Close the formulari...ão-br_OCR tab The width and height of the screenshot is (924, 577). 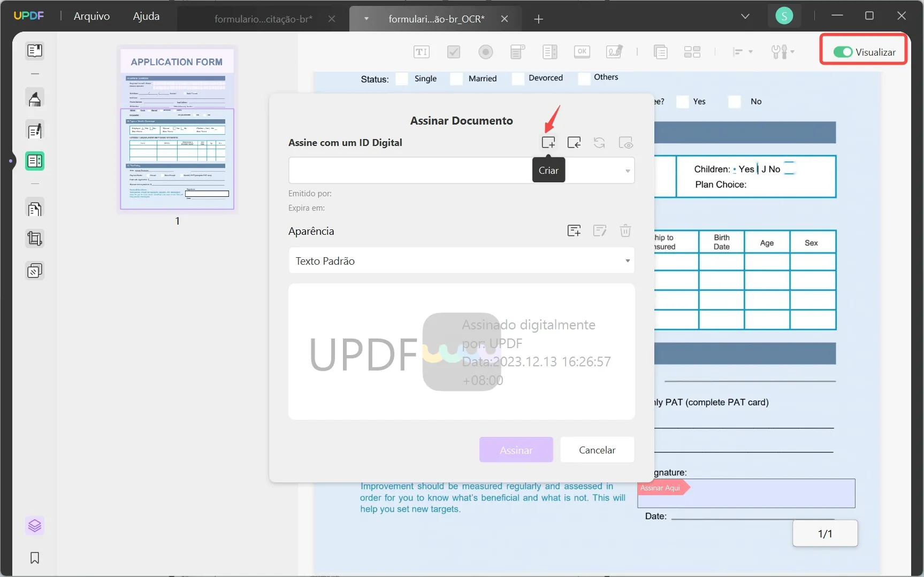click(x=505, y=19)
